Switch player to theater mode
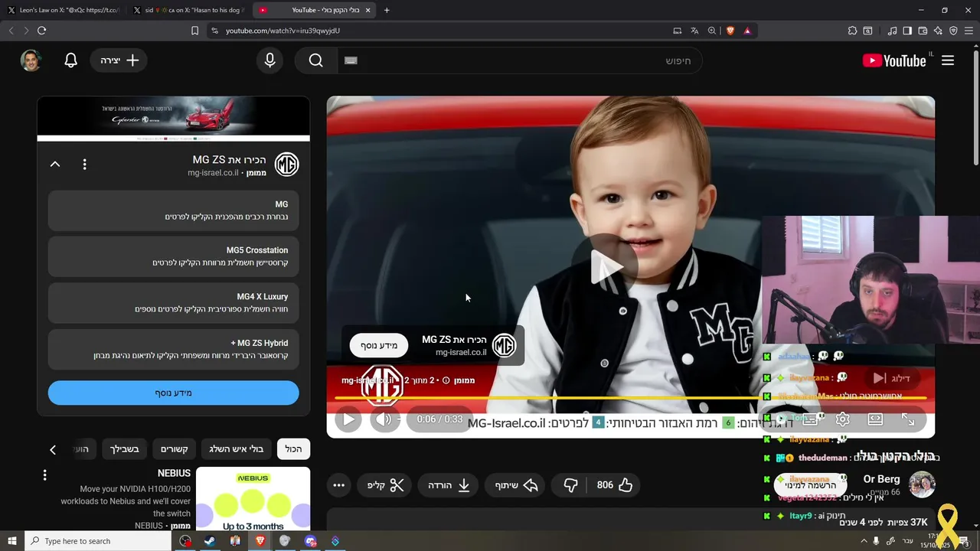The width and height of the screenshot is (980, 551). (x=875, y=419)
